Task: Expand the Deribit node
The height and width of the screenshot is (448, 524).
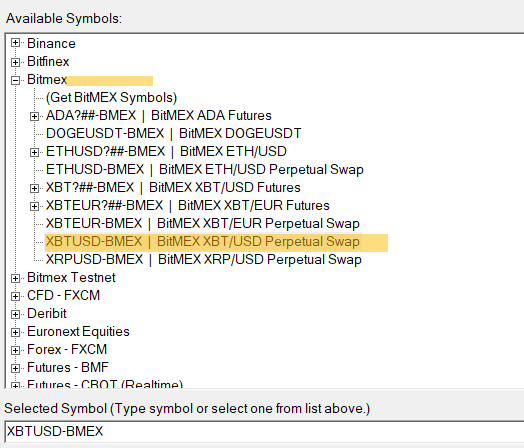Action: [x=15, y=314]
